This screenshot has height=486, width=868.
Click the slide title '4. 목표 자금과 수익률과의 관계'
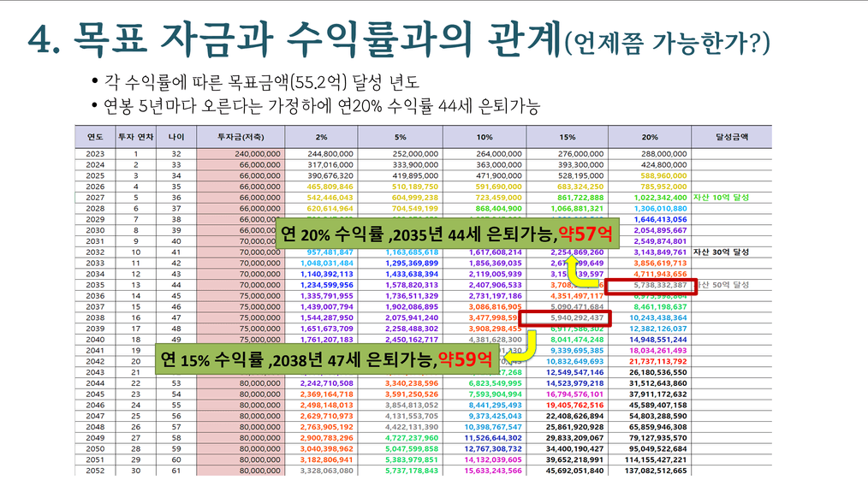point(294,39)
